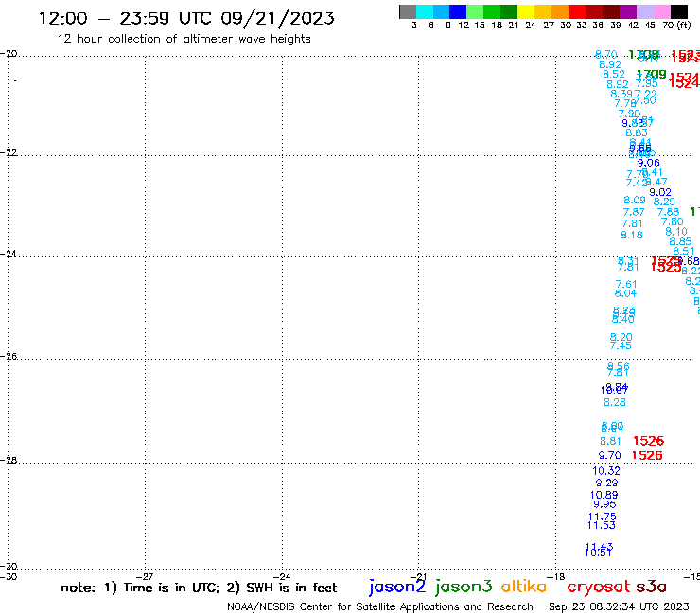
Task: Select the purple swatch in the color scale
Action: (628, 12)
